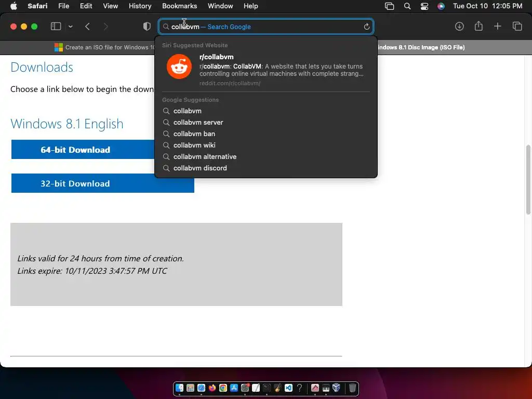Click the page vertical scrollbar

tap(528, 179)
